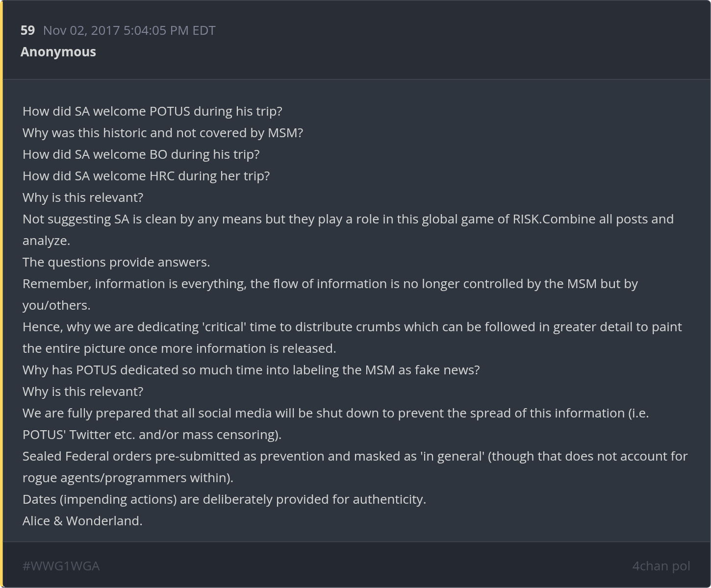Click the "Alice & Wonderland." line
Viewport: 711px width, 588px height.
[x=82, y=521]
